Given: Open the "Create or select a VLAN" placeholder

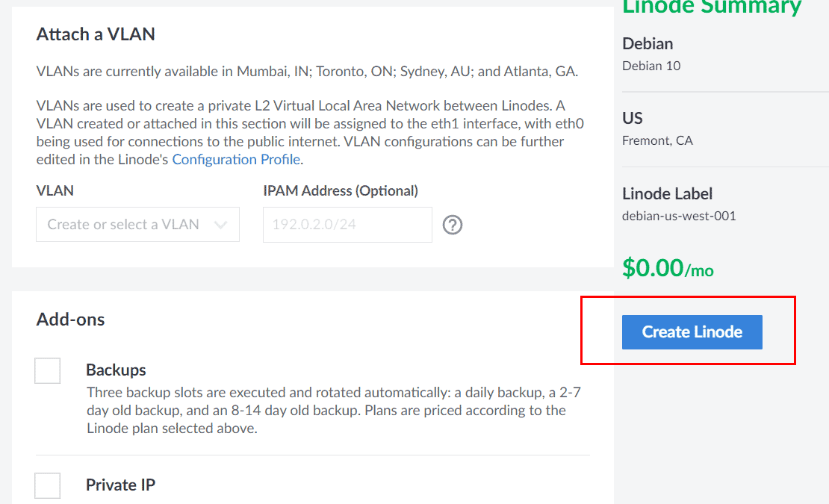Looking at the screenshot, I should coord(123,225).
